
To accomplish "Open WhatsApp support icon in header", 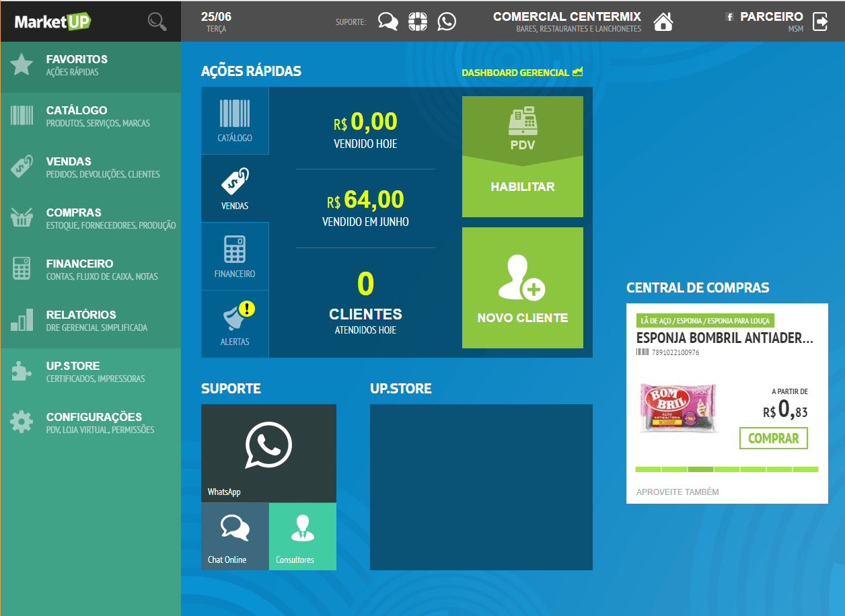I will (447, 22).
